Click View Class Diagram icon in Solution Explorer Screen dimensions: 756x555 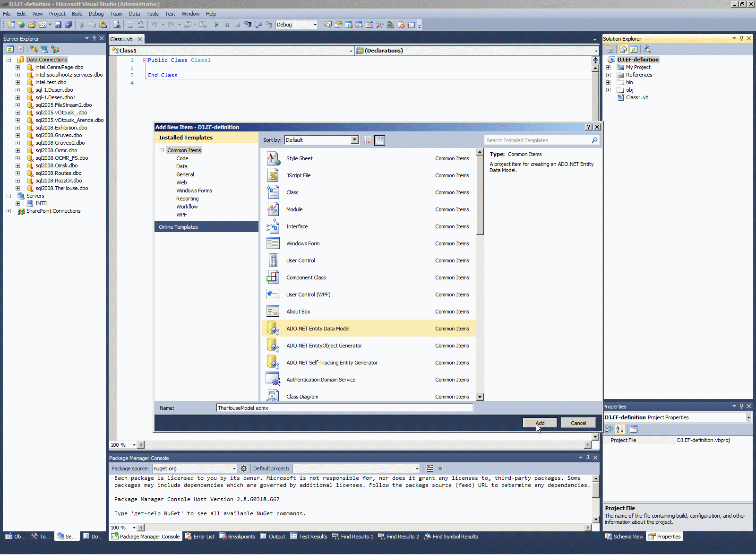click(647, 49)
